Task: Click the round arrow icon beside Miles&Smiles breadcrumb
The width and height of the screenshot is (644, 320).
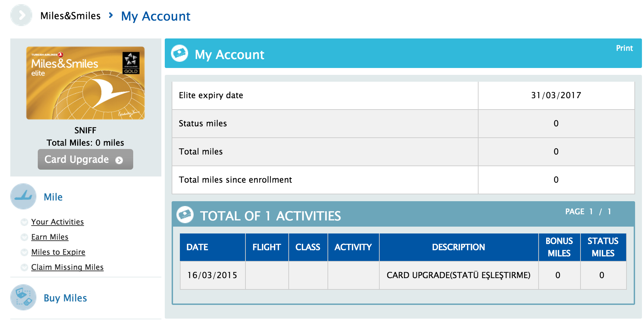Action: click(x=21, y=15)
